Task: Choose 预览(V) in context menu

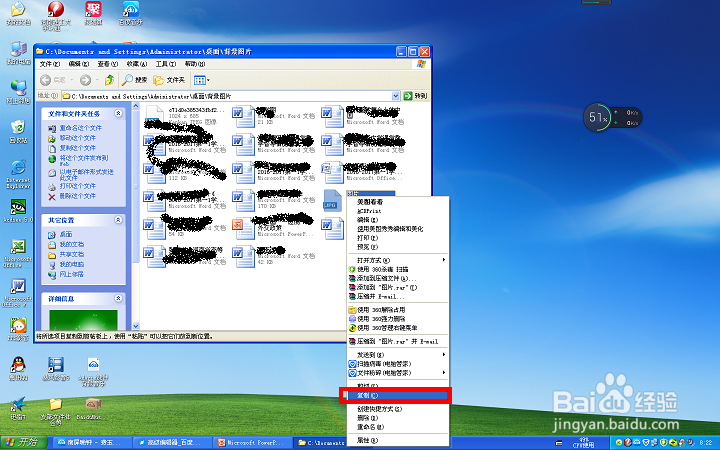Action: click(398, 247)
